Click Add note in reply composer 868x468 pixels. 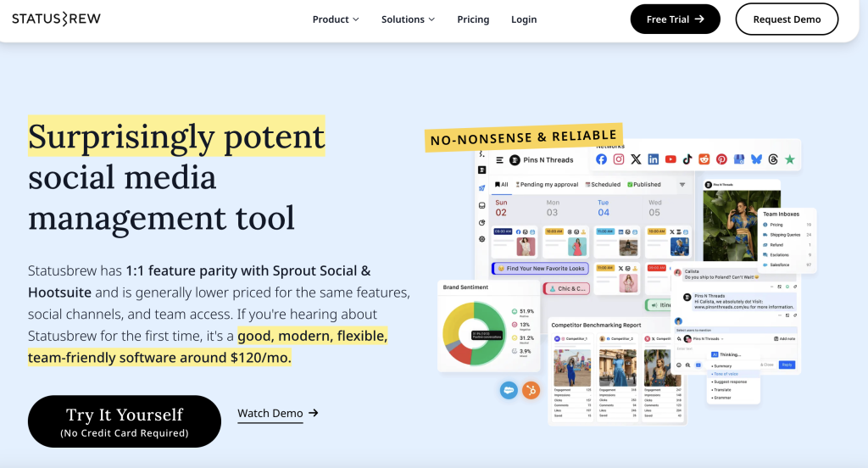[784, 338]
